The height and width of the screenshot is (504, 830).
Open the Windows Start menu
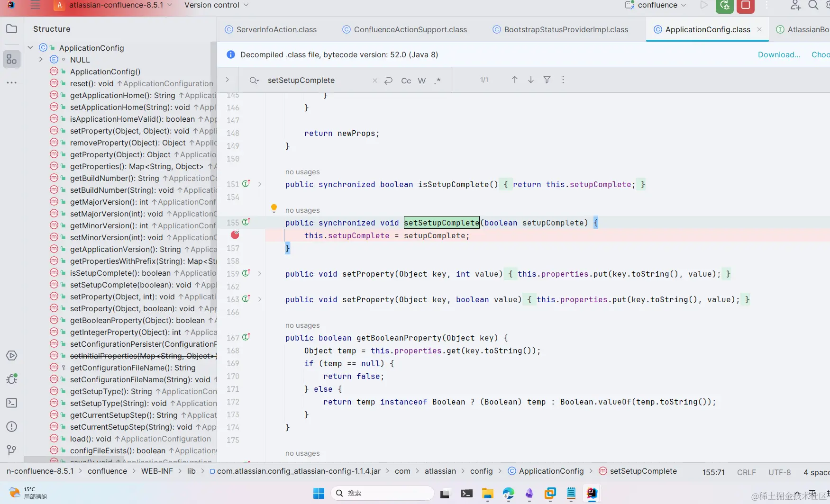pyautogui.click(x=319, y=493)
